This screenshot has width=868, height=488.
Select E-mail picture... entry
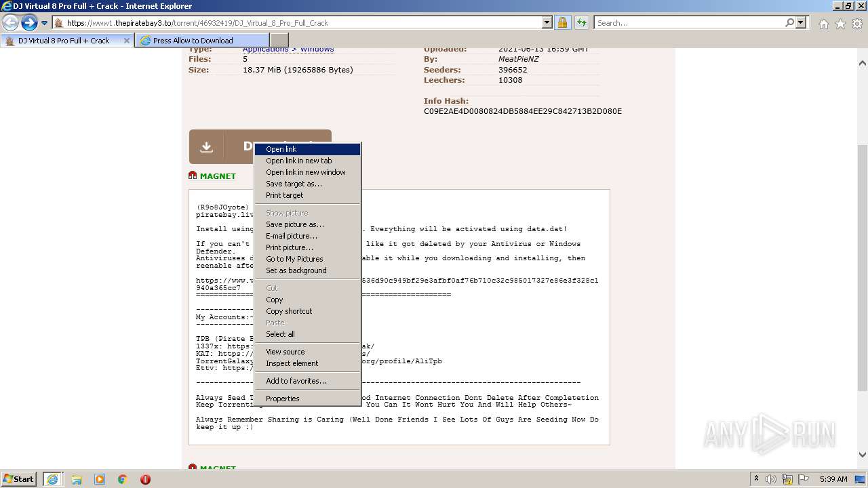307,236
